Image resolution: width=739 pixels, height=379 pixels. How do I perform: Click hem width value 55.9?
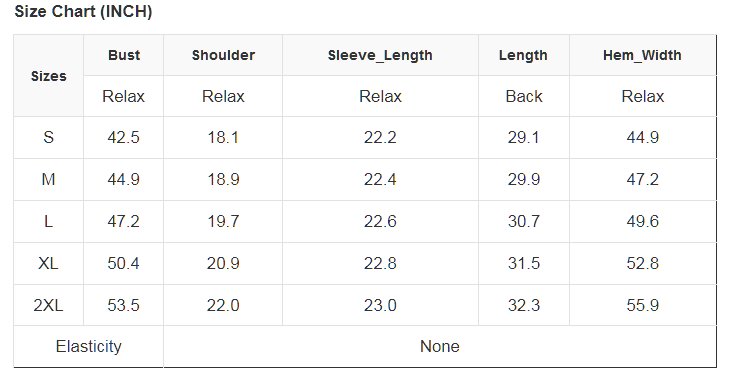642,305
